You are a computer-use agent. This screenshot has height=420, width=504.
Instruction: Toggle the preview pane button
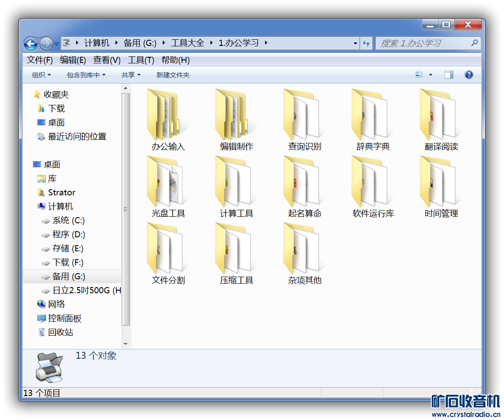pyautogui.click(x=449, y=75)
